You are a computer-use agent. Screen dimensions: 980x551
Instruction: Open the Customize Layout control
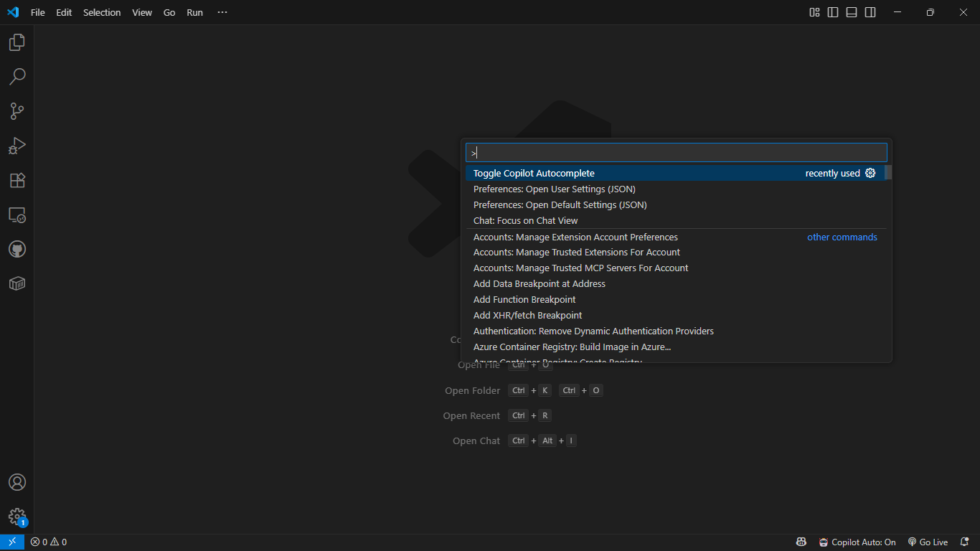[x=814, y=12]
